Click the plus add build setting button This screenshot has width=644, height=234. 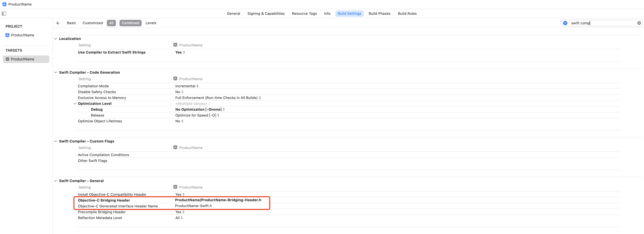[x=58, y=23]
